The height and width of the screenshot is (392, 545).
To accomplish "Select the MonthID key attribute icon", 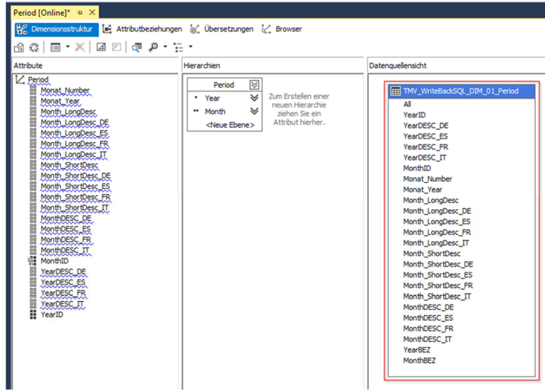I will click(x=33, y=261).
